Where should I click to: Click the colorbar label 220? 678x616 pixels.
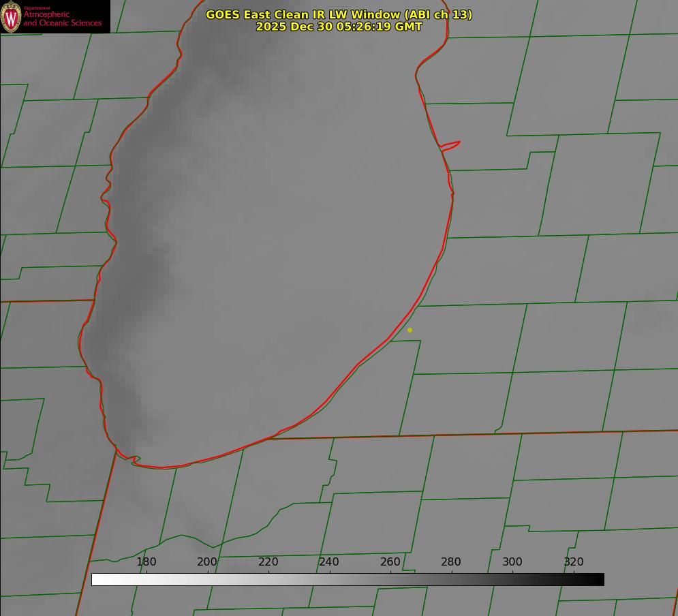268,561
